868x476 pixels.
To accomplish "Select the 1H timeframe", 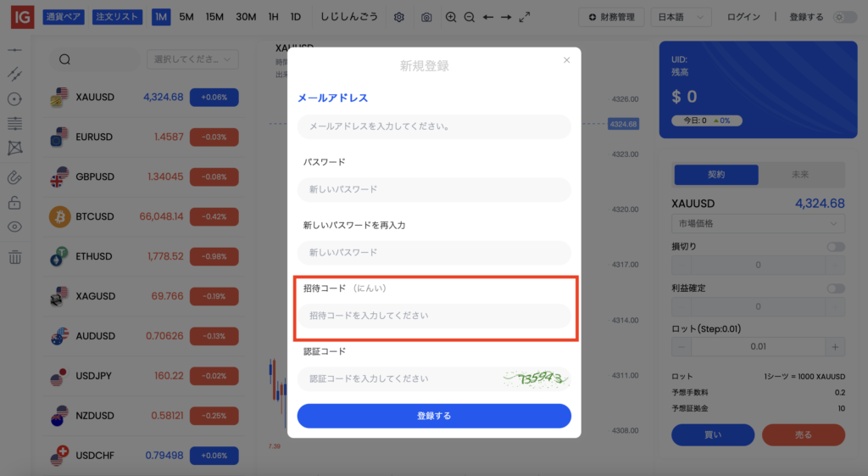I will click(x=274, y=17).
